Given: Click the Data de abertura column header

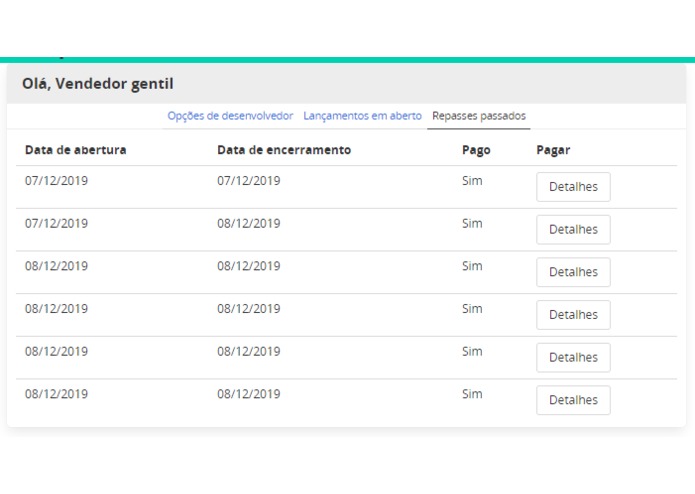Looking at the screenshot, I should click(x=75, y=150).
